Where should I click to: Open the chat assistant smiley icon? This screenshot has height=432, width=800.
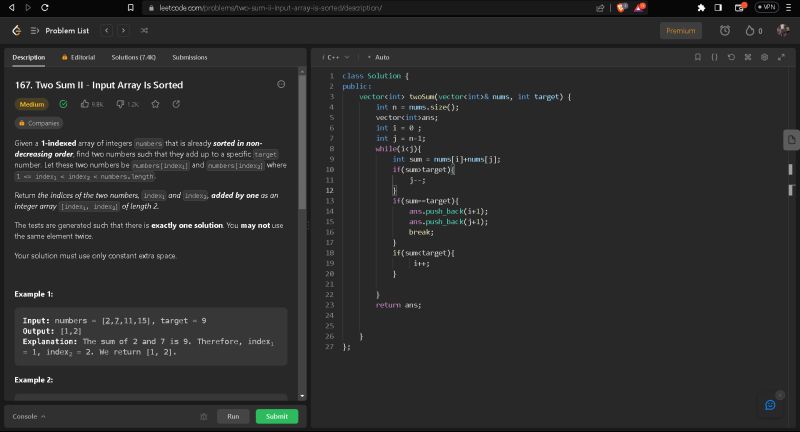coord(770,405)
